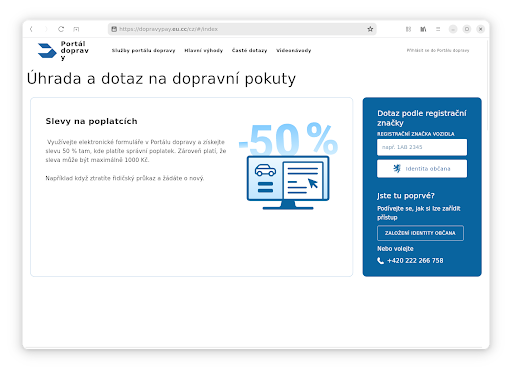Open the library icon in browser toolbar
Image resolution: width=512 pixels, height=374 pixels.
click(x=423, y=29)
